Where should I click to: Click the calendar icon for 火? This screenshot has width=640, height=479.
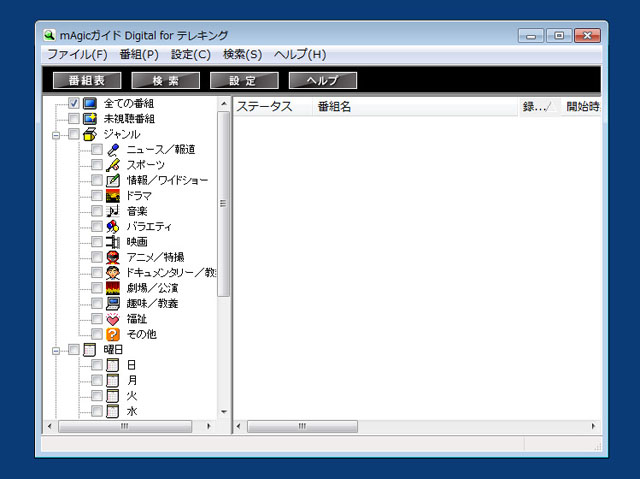(x=113, y=396)
